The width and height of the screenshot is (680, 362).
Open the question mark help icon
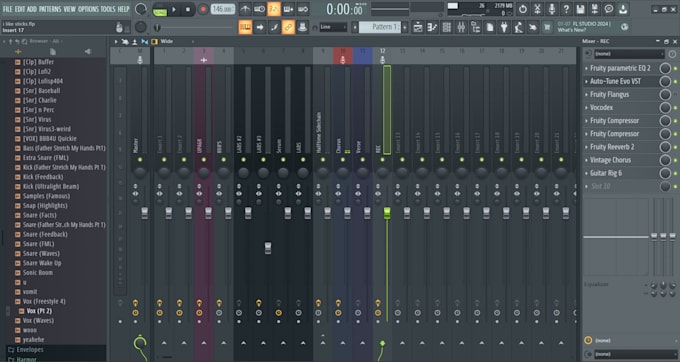566,9
